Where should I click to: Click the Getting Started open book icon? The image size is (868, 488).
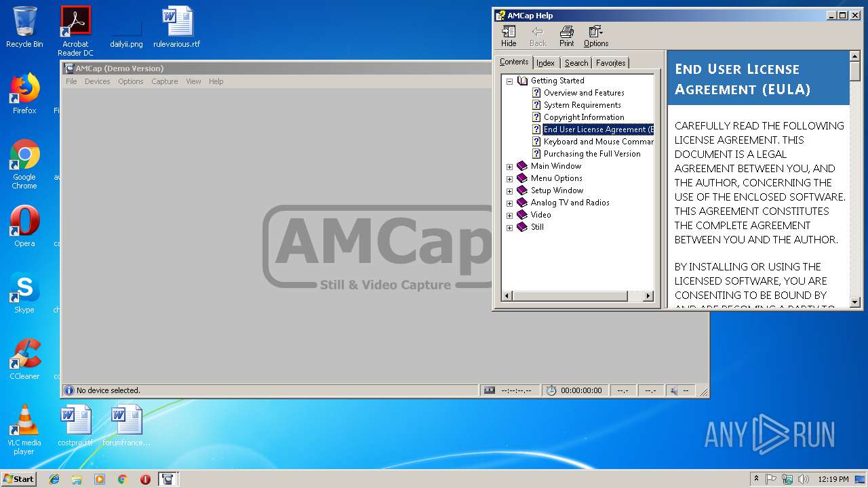522,81
